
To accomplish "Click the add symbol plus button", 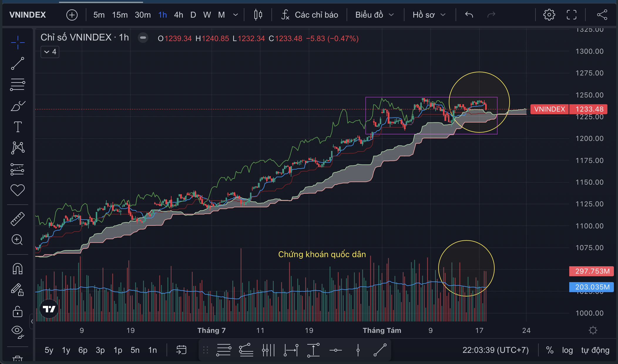I will (72, 15).
